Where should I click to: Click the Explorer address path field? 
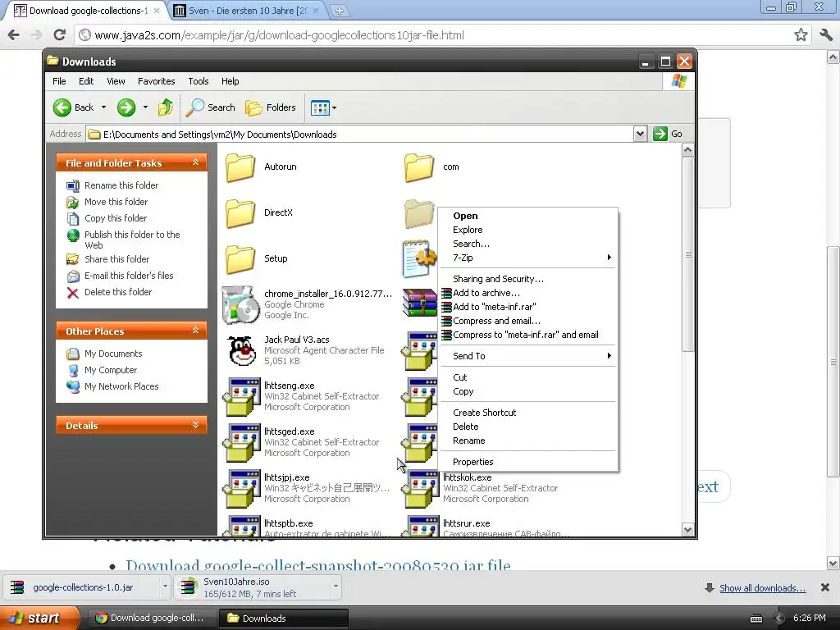click(x=359, y=135)
